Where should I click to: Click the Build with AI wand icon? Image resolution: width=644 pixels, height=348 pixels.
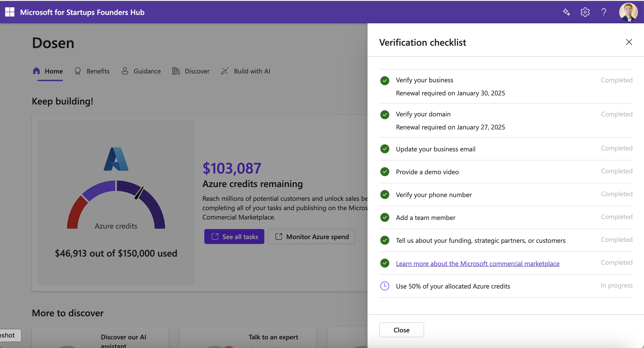point(224,71)
